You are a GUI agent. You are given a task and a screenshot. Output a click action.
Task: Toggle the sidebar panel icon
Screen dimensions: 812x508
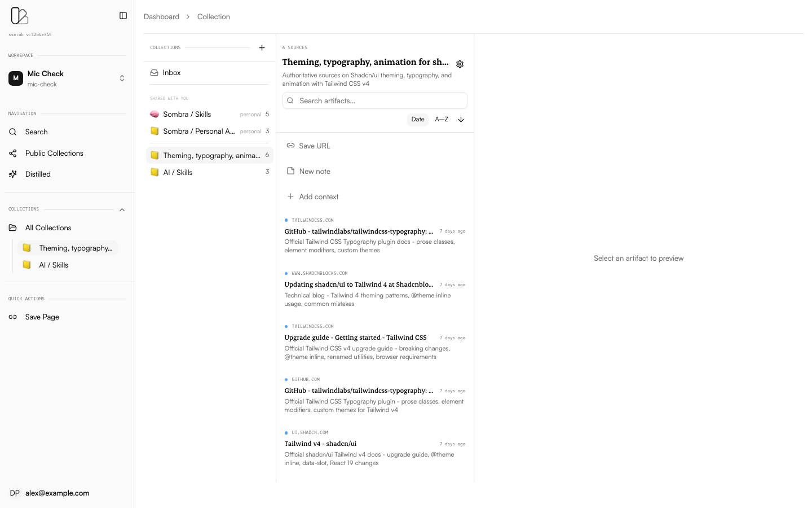pos(123,16)
